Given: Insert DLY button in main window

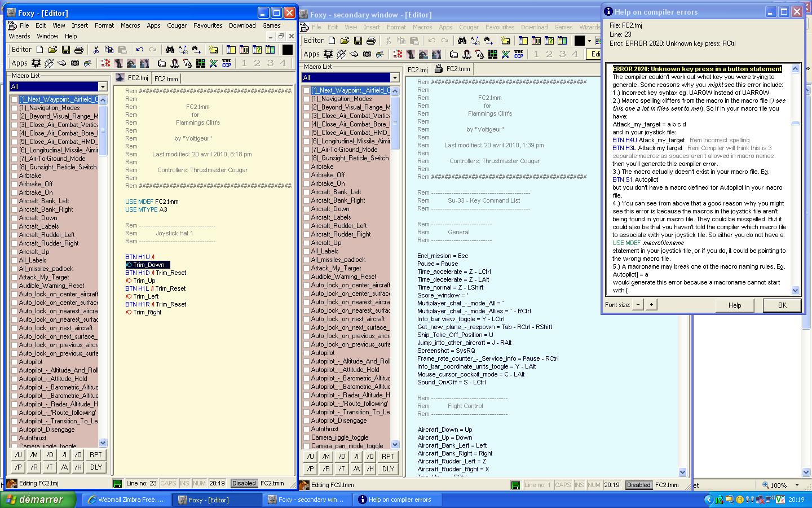Looking at the screenshot, I should point(96,467).
